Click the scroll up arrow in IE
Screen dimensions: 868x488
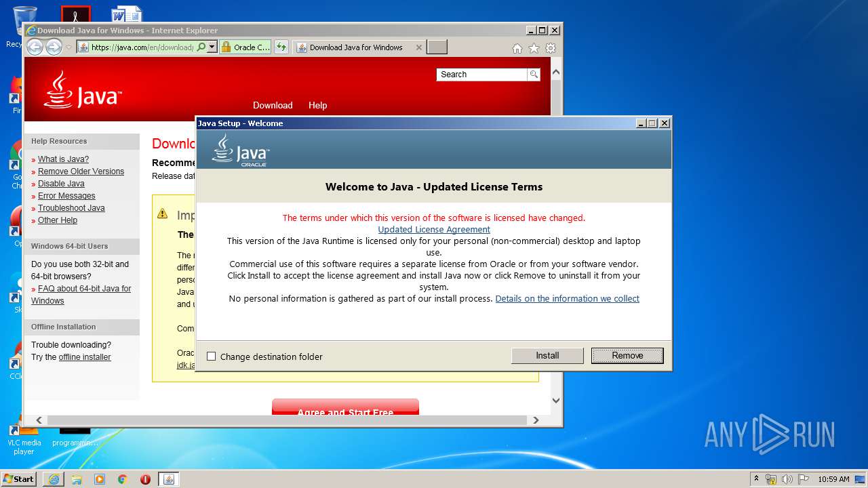556,73
